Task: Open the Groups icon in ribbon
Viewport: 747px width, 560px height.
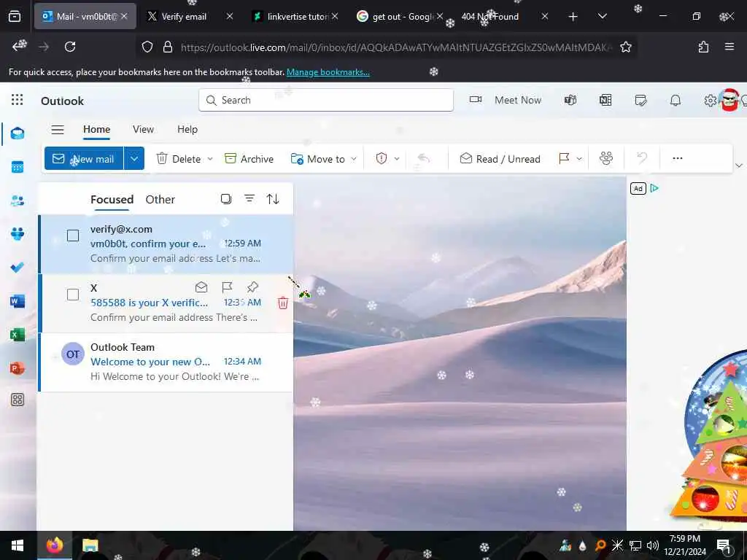Action: (x=606, y=158)
